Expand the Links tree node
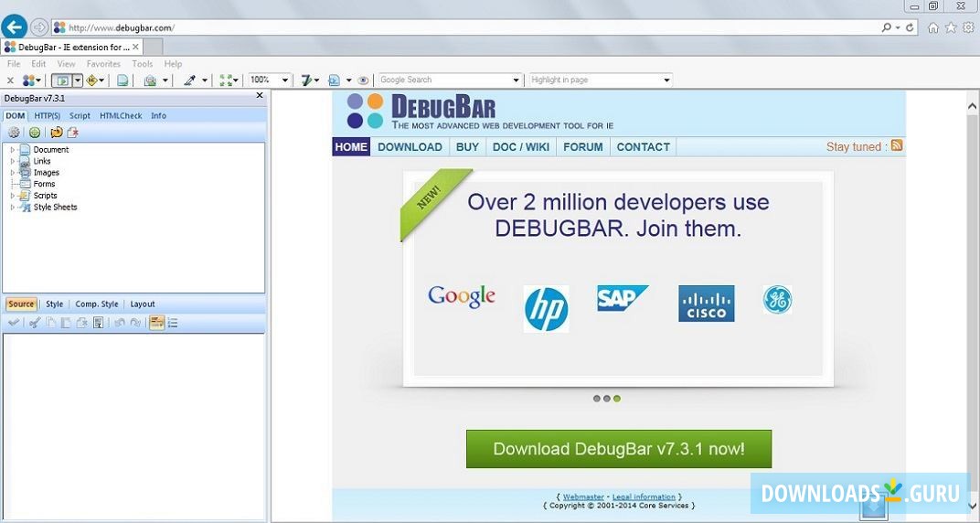The width and height of the screenshot is (980, 523). (13, 161)
